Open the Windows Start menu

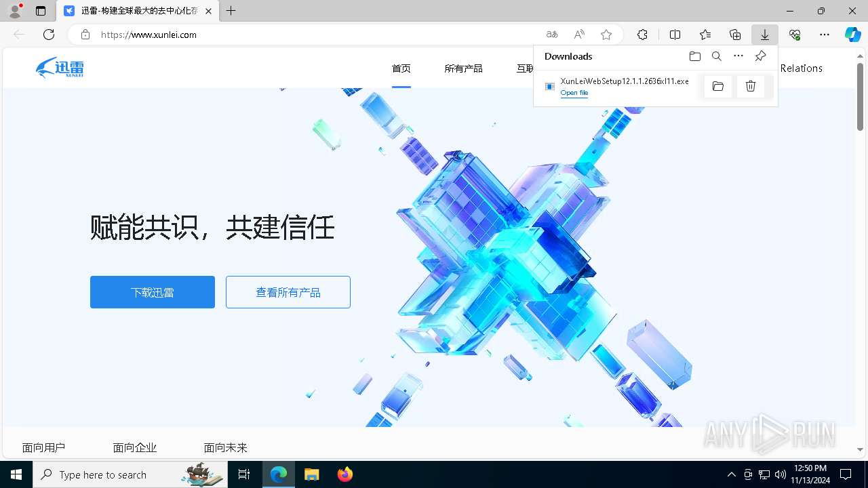(x=16, y=474)
